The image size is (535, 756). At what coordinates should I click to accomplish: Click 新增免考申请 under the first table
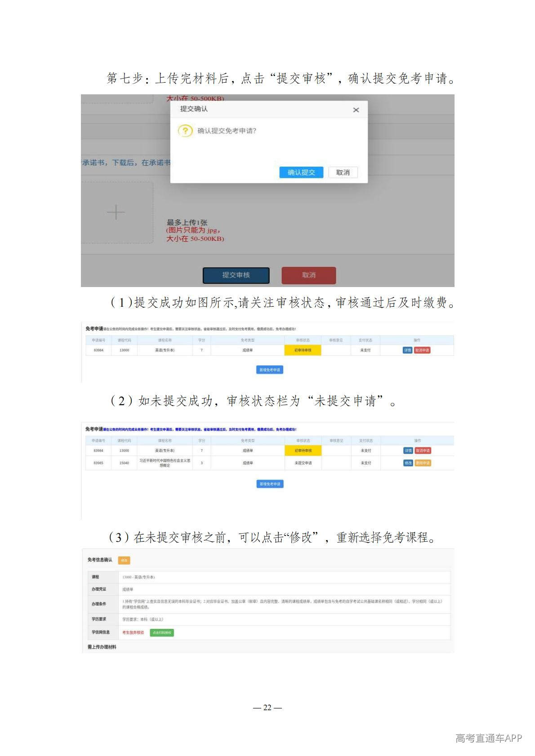click(x=270, y=370)
